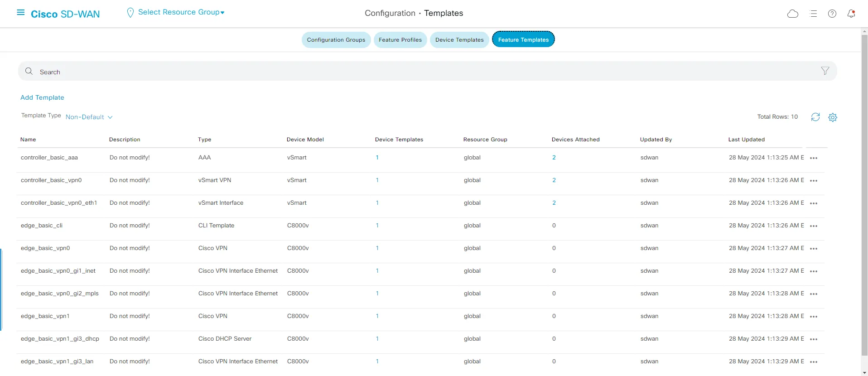Go to Feature Profiles tab
868x376 pixels.
click(x=400, y=40)
